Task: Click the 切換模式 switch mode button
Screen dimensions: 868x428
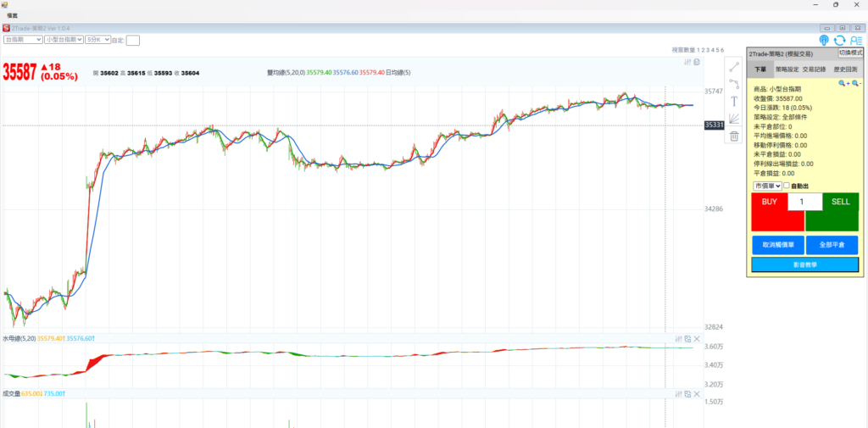Action: click(x=850, y=53)
